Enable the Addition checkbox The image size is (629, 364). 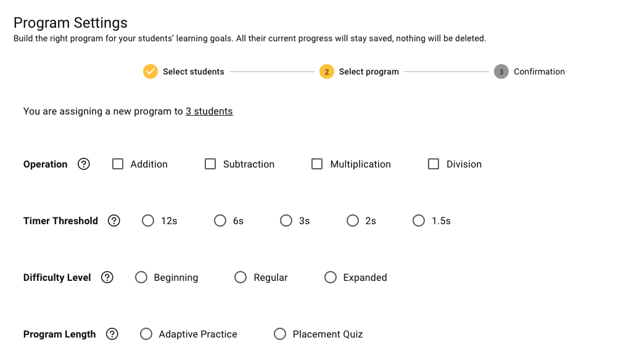(x=118, y=164)
